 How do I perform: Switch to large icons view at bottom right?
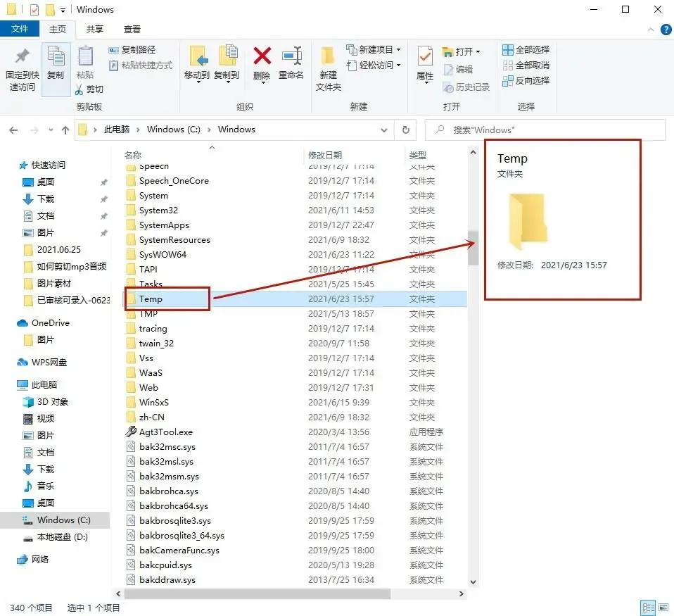pos(665,607)
